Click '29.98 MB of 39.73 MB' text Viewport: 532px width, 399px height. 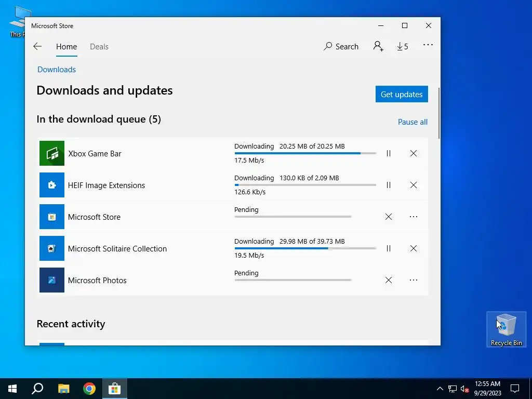(312, 241)
